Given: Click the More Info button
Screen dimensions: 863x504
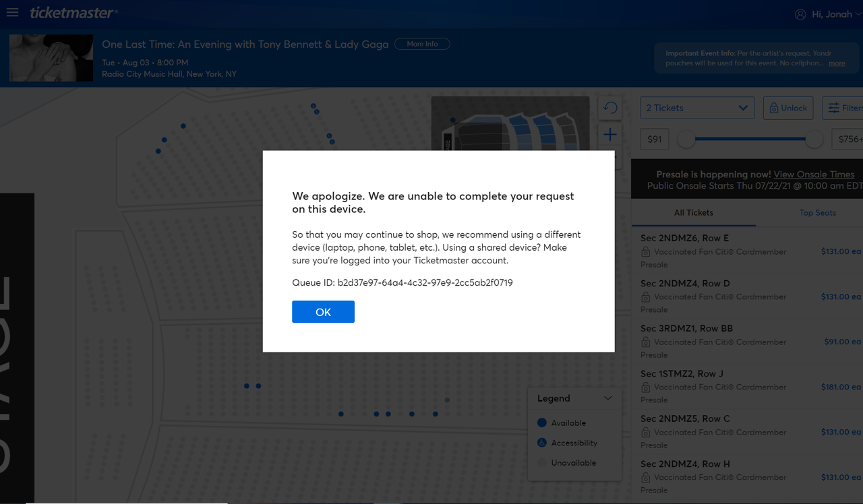Looking at the screenshot, I should (x=422, y=44).
